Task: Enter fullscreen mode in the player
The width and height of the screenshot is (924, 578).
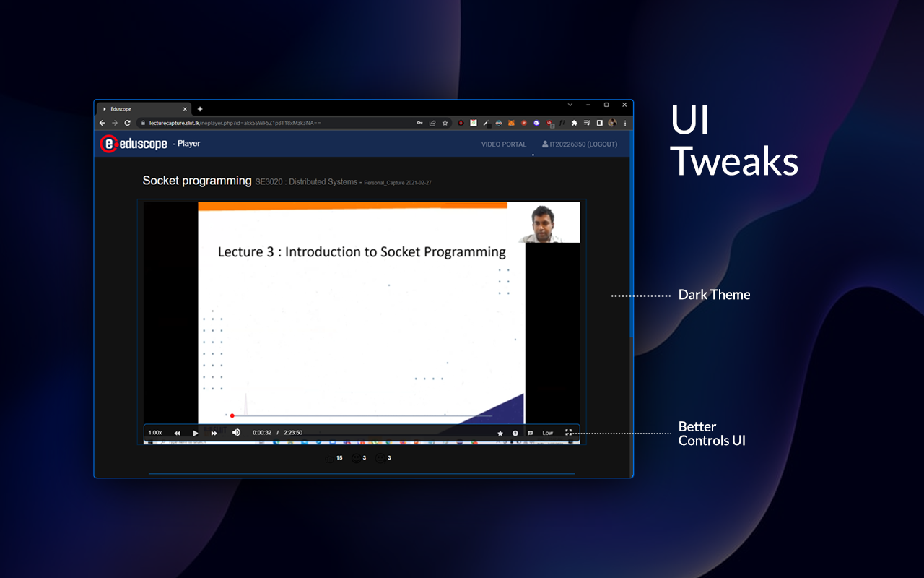Action: coord(569,433)
